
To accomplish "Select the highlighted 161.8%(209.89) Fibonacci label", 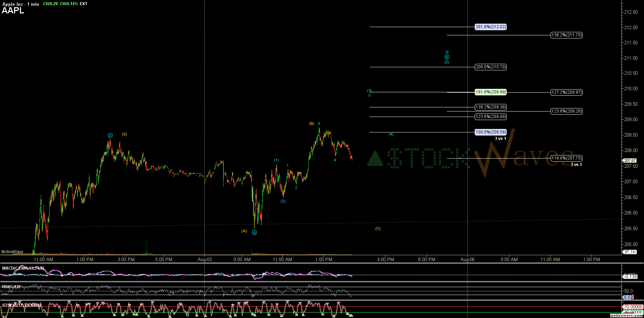I will pos(491,92).
